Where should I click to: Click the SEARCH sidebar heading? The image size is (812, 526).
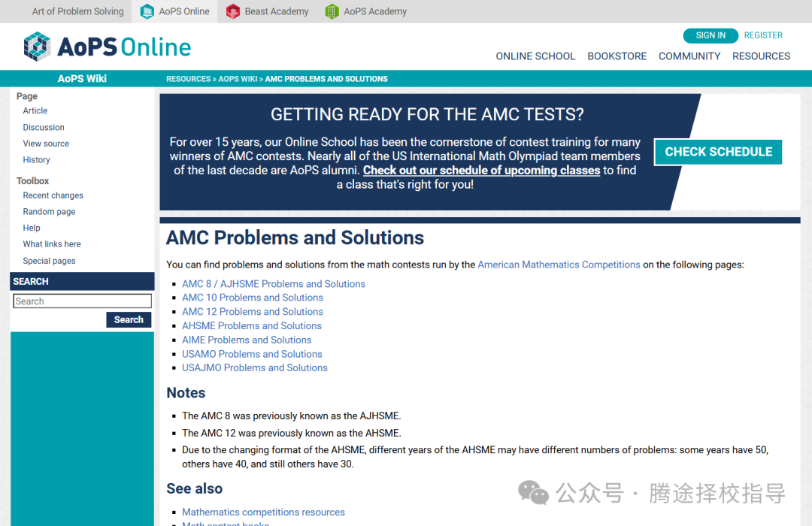tap(31, 282)
